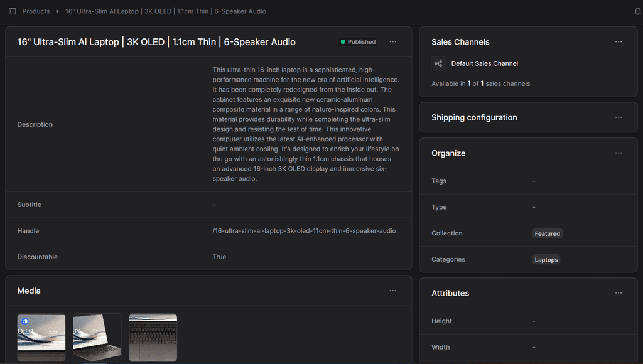Toggle the sidebar panel icon

coord(13,11)
